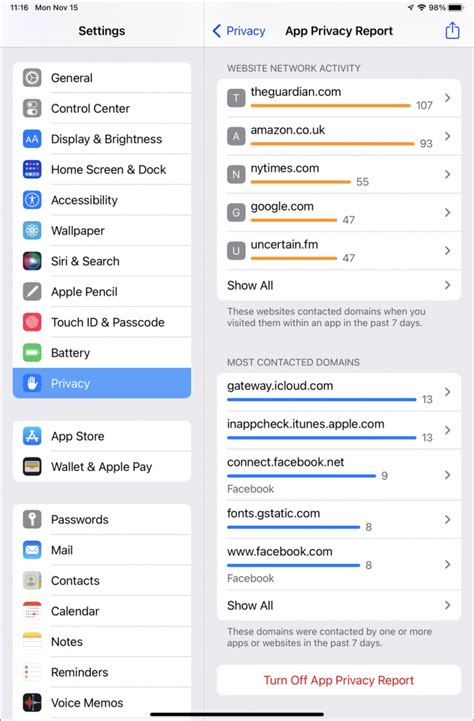474x721 pixels.
Task: Open Battery settings item
Action: coord(102,353)
